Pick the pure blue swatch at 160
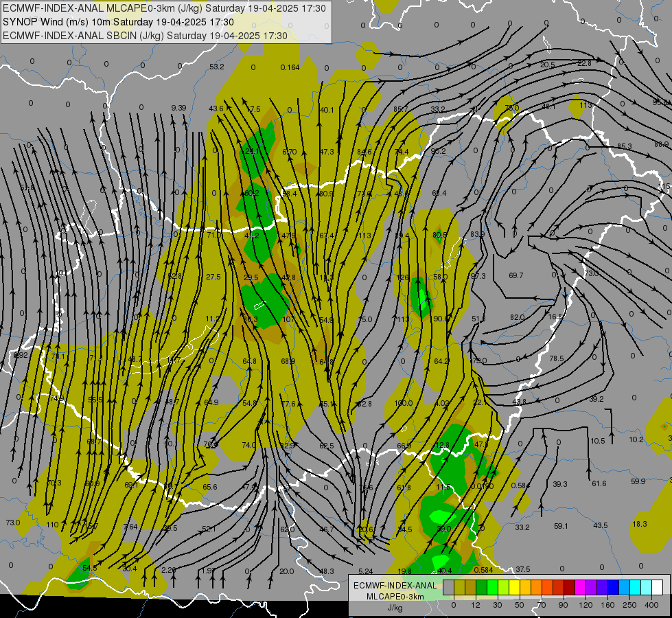The height and width of the screenshot is (618, 672). pos(613,588)
